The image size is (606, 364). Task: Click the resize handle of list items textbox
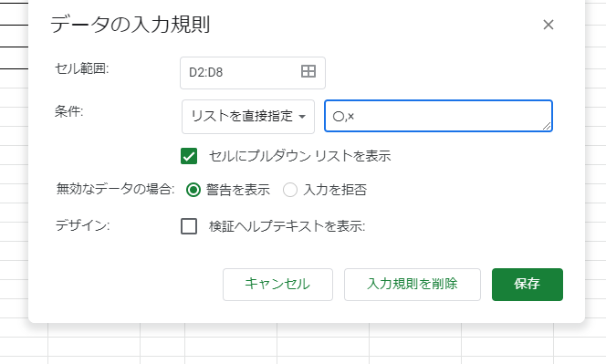click(x=547, y=126)
